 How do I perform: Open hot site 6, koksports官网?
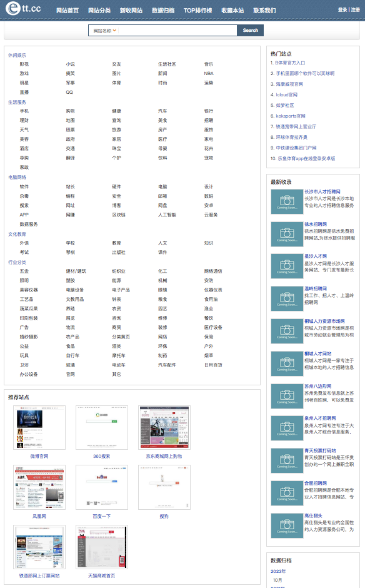pos(291,116)
